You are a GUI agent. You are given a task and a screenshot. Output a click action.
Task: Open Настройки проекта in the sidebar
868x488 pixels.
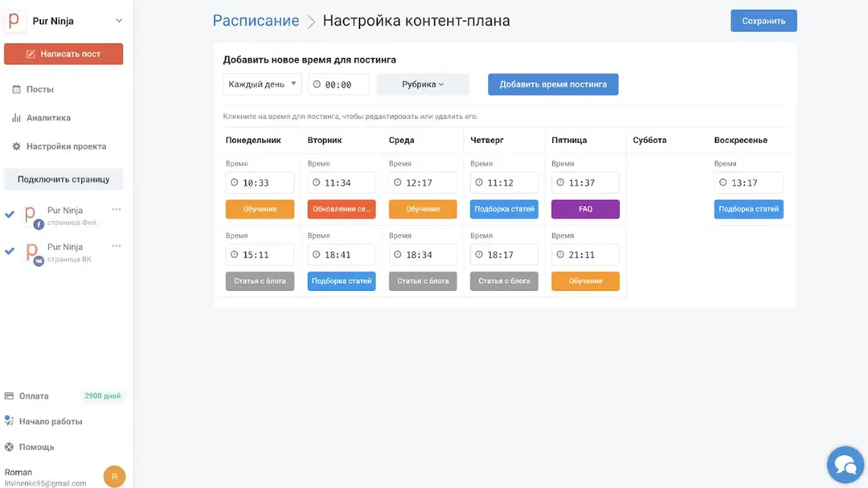click(67, 146)
